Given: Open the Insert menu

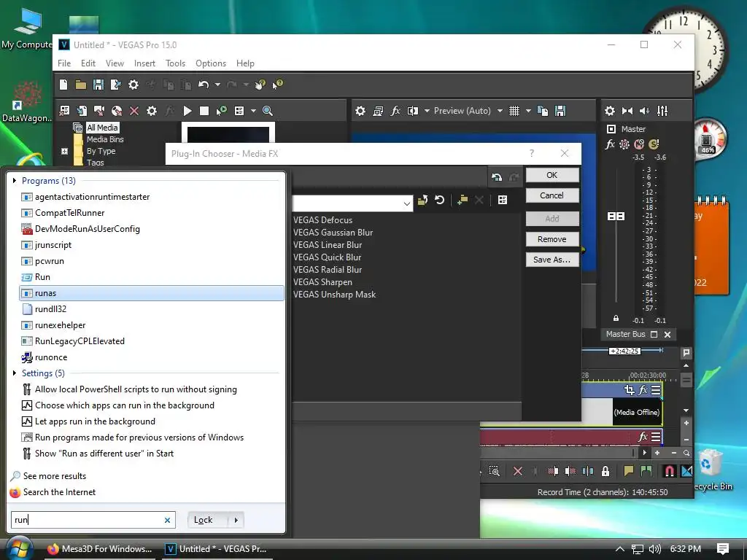Looking at the screenshot, I should [x=145, y=63].
